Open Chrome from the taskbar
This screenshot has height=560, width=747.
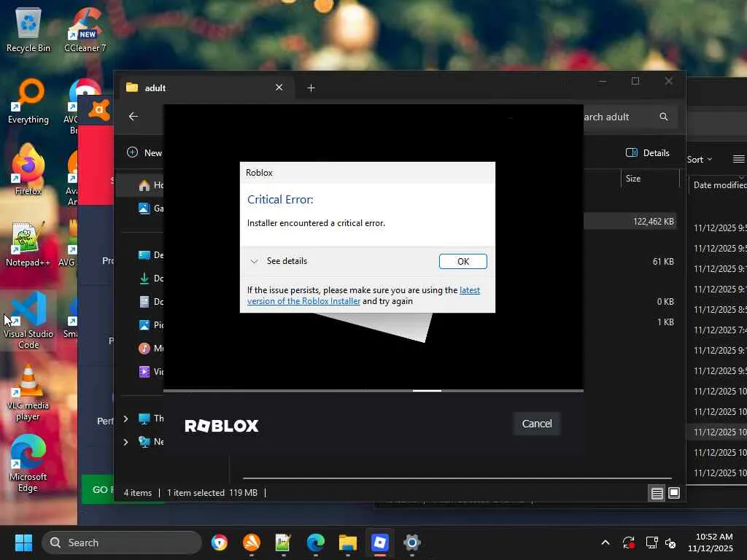[x=219, y=542]
